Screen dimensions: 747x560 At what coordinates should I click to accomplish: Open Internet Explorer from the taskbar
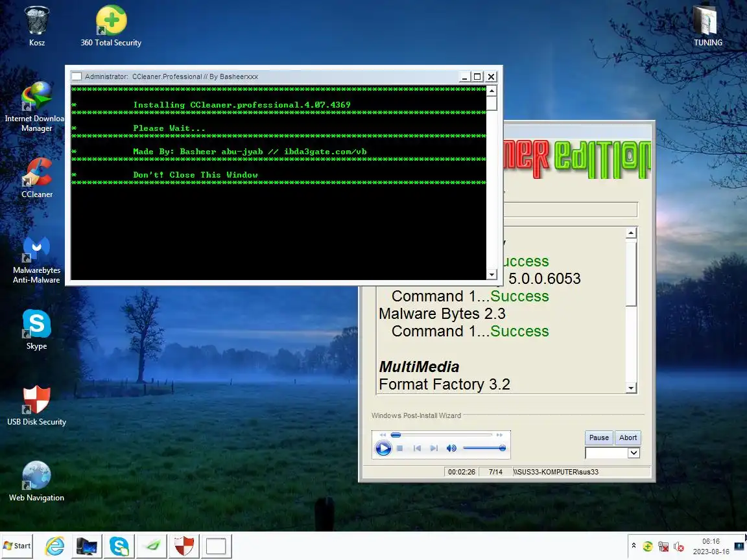54,546
